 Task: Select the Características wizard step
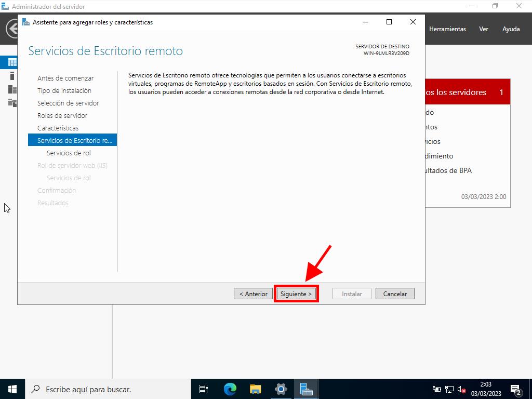click(x=58, y=128)
